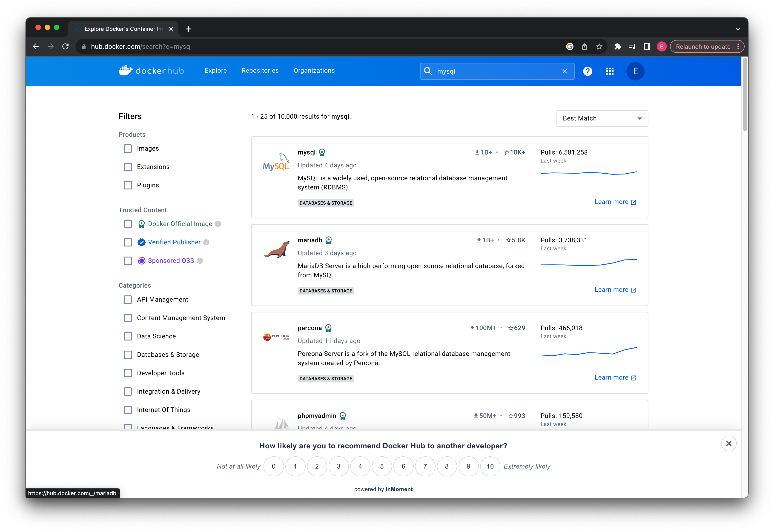The height and width of the screenshot is (532, 774).
Task: Open the Organizations nav item
Action: click(x=314, y=71)
